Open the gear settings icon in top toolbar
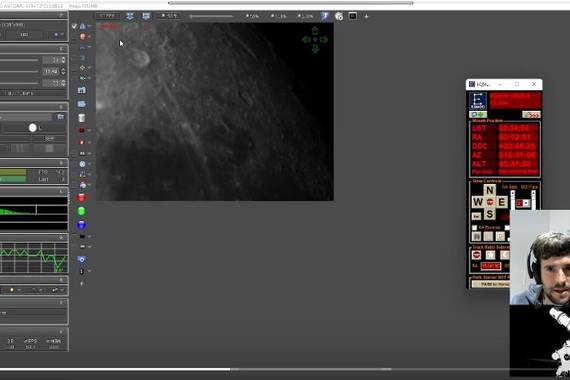The width and height of the screenshot is (570, 380). (x=339, y=16)
